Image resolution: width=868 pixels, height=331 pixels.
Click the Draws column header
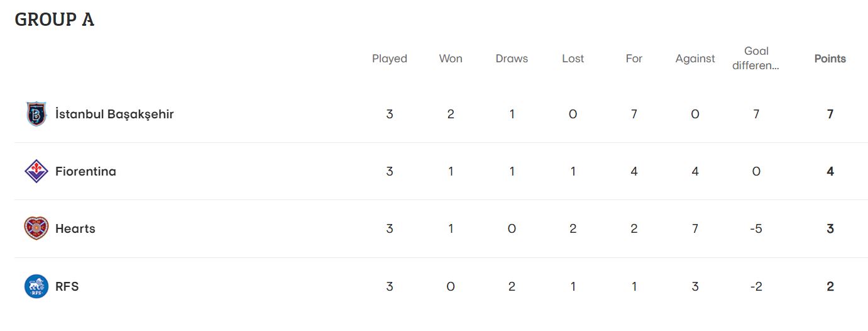[x=512, y=59]
